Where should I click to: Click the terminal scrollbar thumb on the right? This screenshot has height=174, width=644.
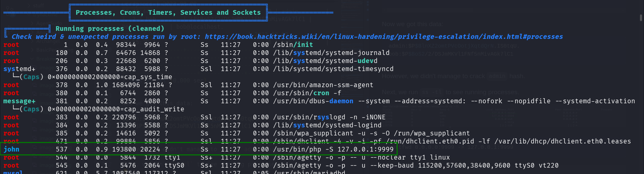(x=641, y=17)
